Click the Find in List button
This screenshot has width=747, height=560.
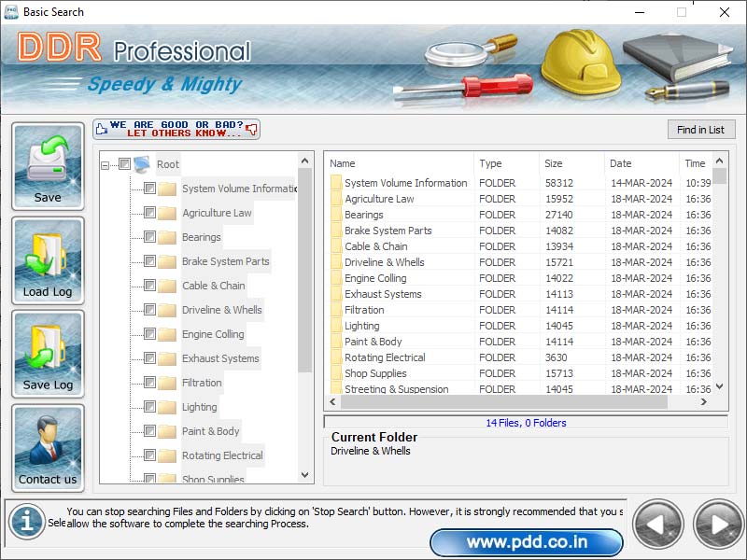pyautogui.click(x=701, y=130)
